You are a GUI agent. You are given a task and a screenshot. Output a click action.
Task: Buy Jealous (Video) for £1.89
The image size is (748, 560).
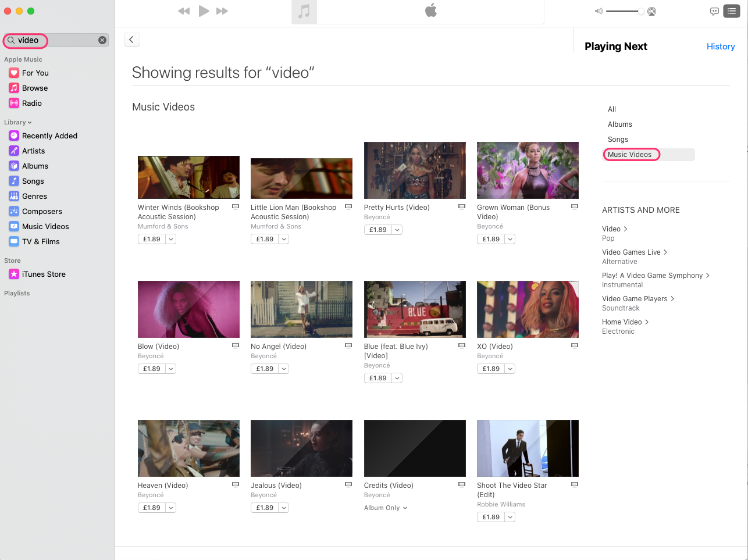click(x=265, y=508)
